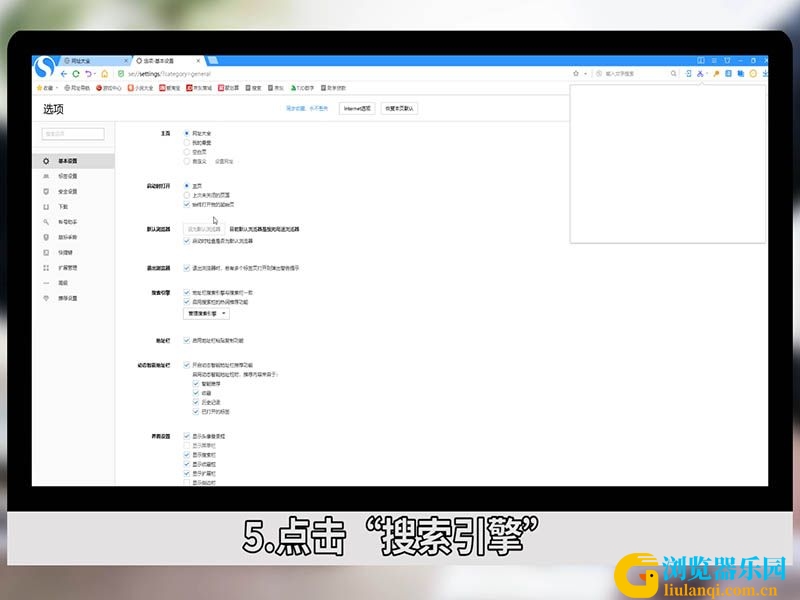Toggle 启动时检查是否为默认浏览器 checkbox
The height and width of the screenshot is (600, 800).
click(x=187, y=241)
